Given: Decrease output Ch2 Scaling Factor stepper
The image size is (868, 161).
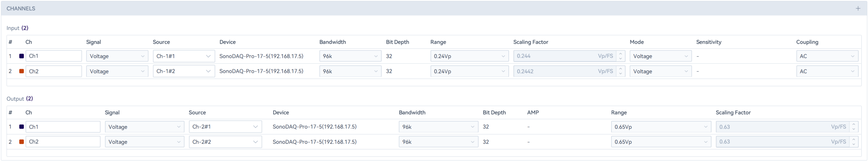Looking at the screenshot, I should tap(854, 144).
